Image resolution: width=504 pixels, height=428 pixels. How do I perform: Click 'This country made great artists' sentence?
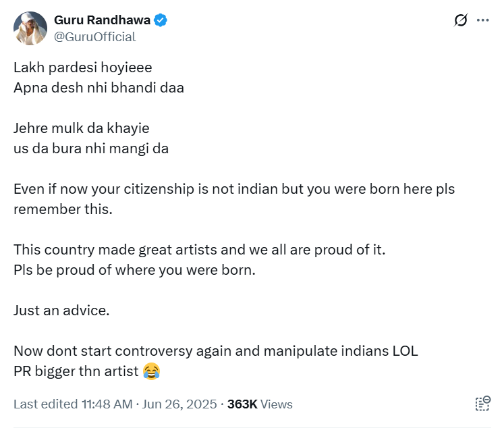(199, 250)
